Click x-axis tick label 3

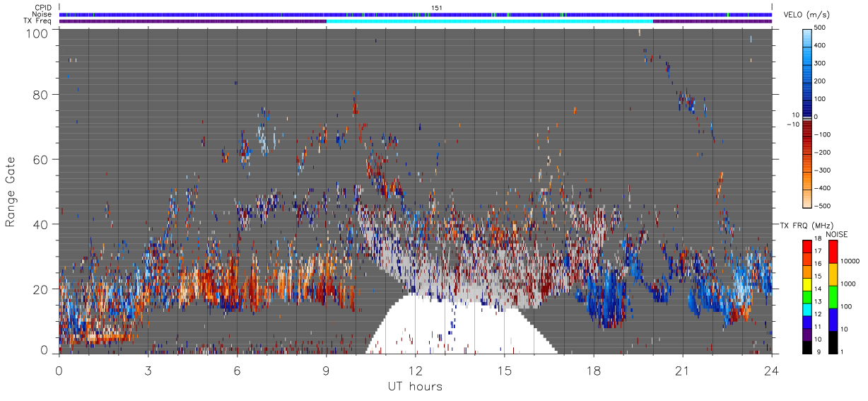[148, 371]
